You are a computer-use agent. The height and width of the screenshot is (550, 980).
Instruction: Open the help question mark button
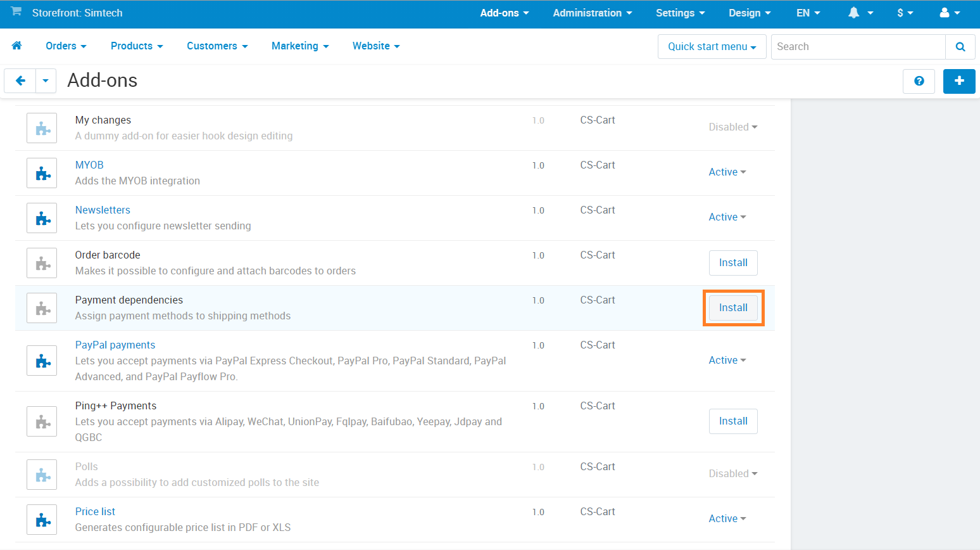tap(919, 81)
